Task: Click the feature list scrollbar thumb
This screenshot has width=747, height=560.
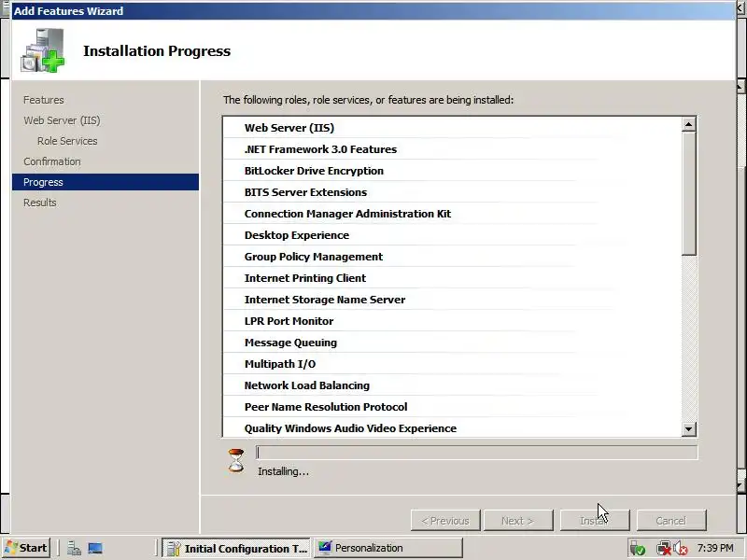Action: 688,194
